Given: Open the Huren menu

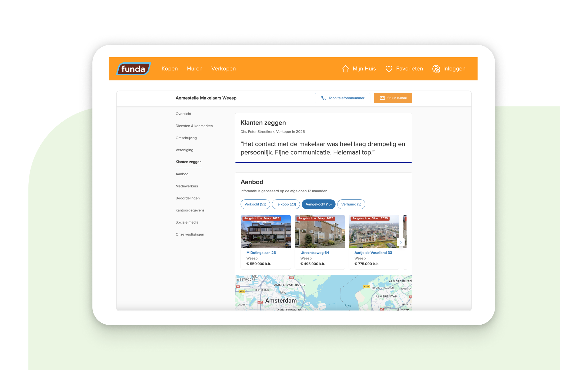Looking at the screenshot, I should click(x=195, y=69).
